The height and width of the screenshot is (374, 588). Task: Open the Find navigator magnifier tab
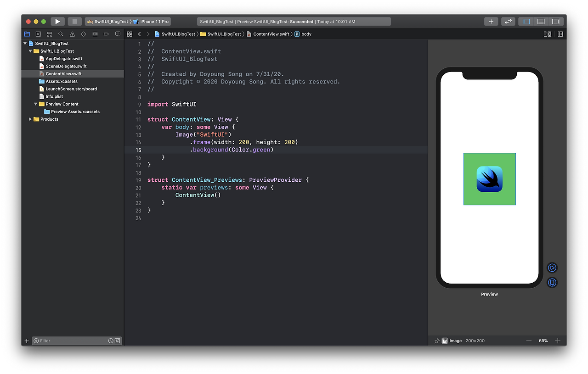(x=61, y=34)
